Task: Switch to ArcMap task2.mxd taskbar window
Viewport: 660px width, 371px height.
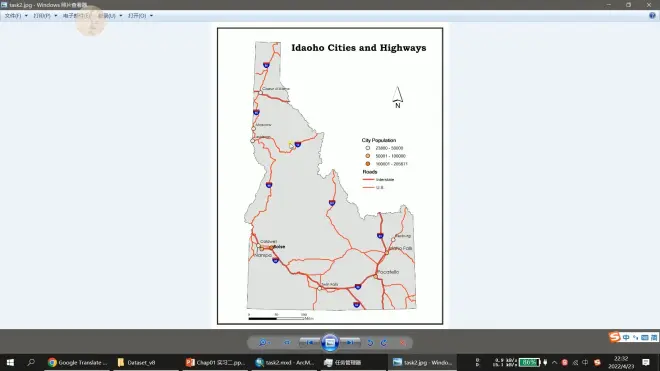Action: (285, 362)
